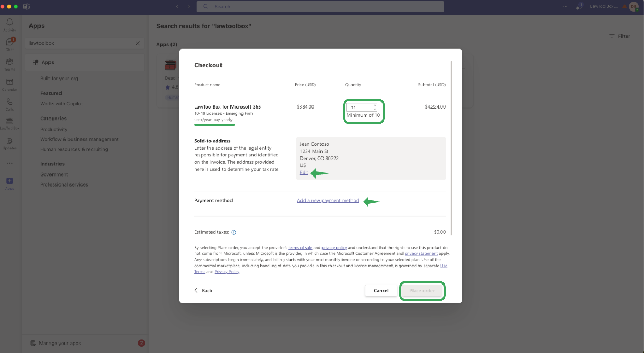Viewport: 644px width, 353px height.
Task: Click the Back chevron in checkout
Action: 196,290
